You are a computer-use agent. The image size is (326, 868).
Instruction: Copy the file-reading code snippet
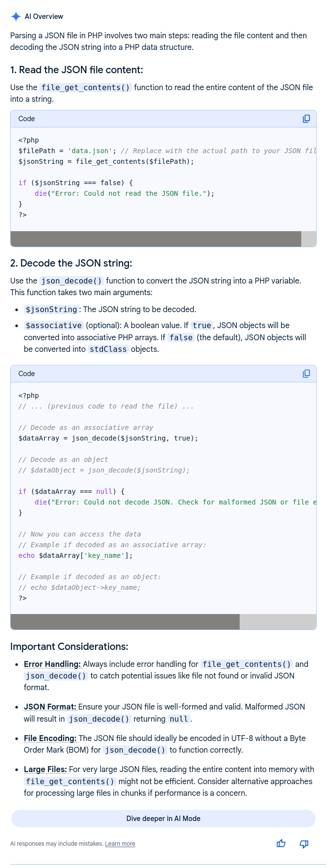point(306,119)
